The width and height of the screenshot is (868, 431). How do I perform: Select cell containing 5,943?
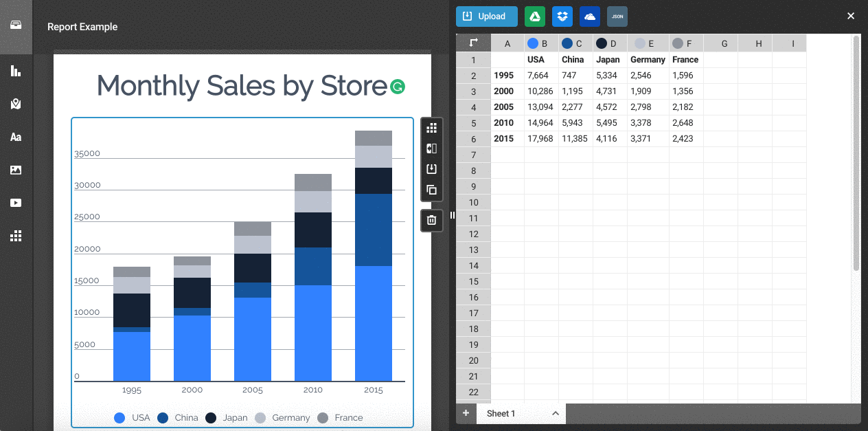tap(576, 123)
